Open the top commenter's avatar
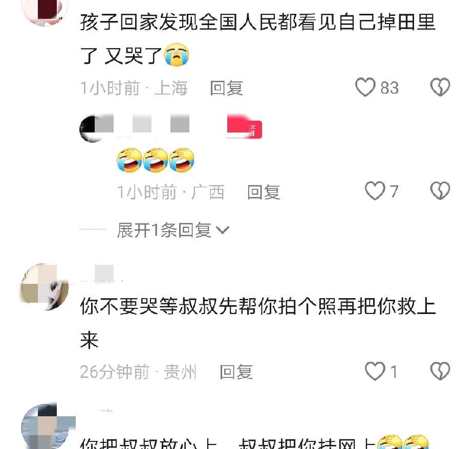 (x=45, y=9)
